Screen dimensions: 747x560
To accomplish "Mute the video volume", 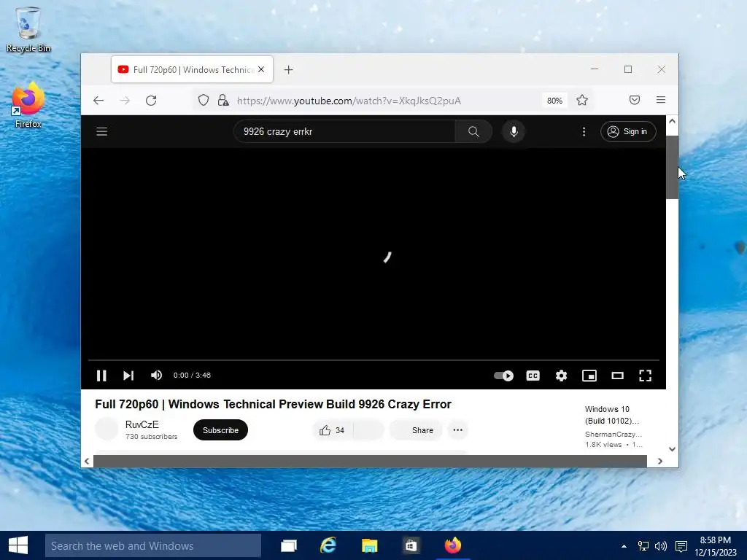I will [x=156, y=376].
